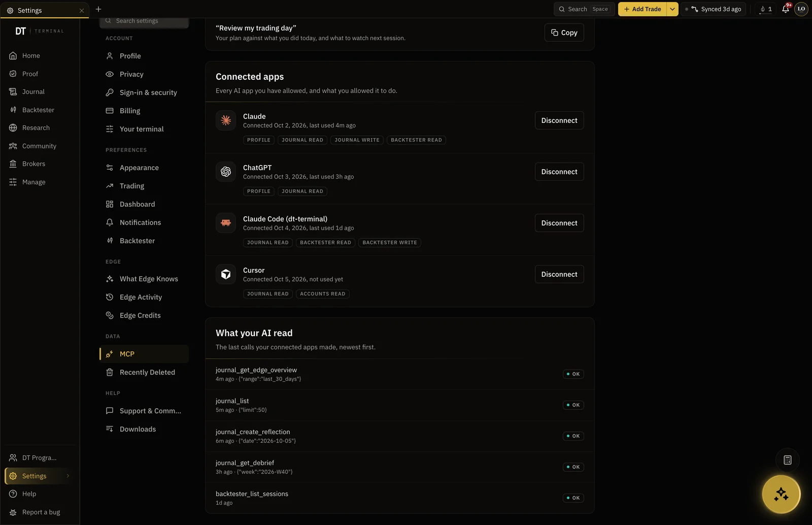Disconnect the Claude app

[559, 120]
